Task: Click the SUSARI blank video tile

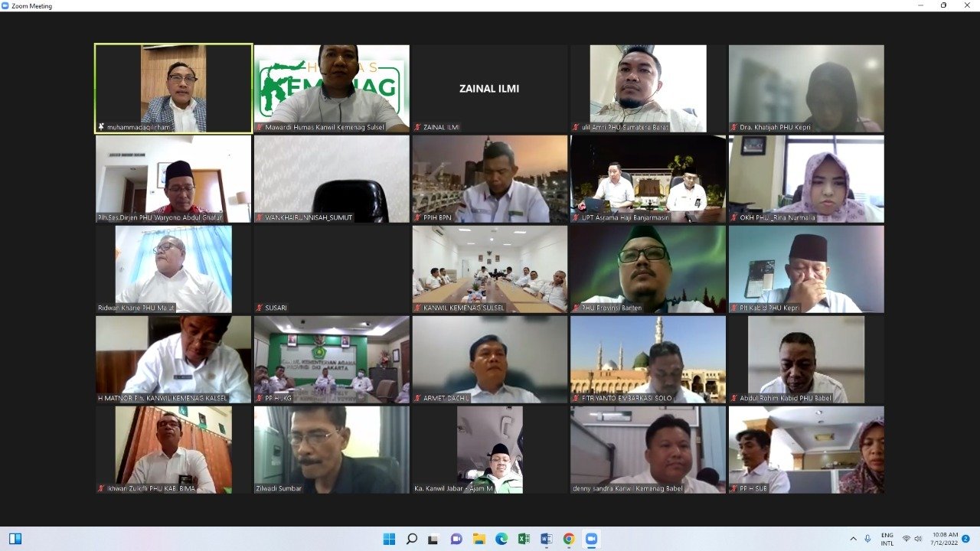Action: point(332,269)
